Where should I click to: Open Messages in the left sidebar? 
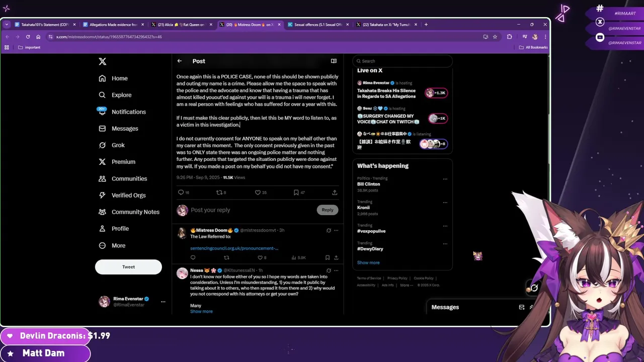point(118,129)
